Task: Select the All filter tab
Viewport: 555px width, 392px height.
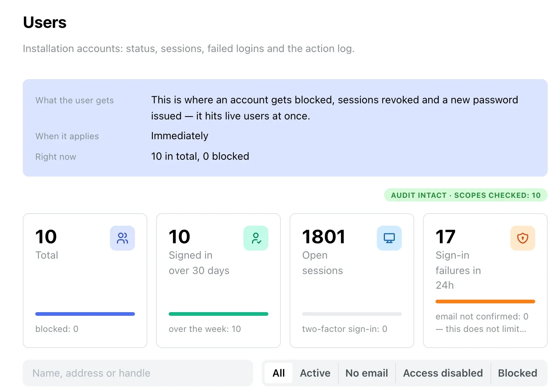Action: 279,373
